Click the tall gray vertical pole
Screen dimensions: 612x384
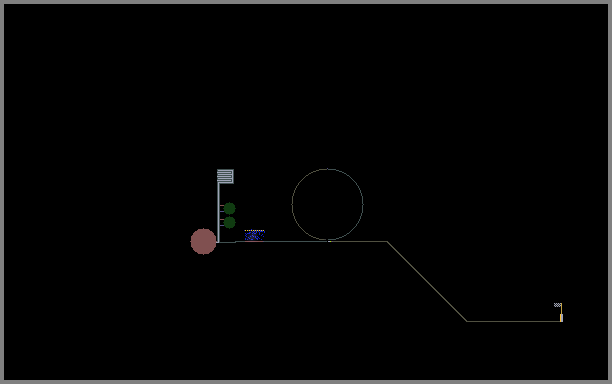(219, 213)
